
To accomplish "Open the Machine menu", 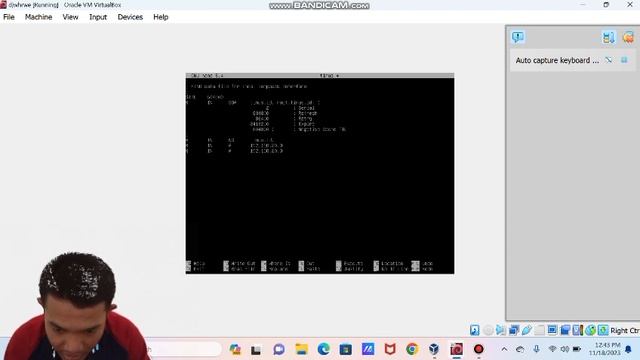I will [38, 17].
